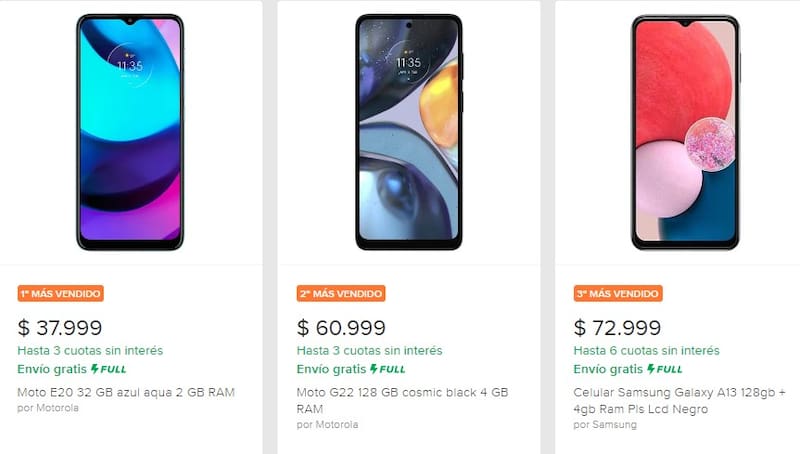Click the FULL lightning icon under $ 37.999
This screenshot has width=800, height=454.
tap(108, 369)
